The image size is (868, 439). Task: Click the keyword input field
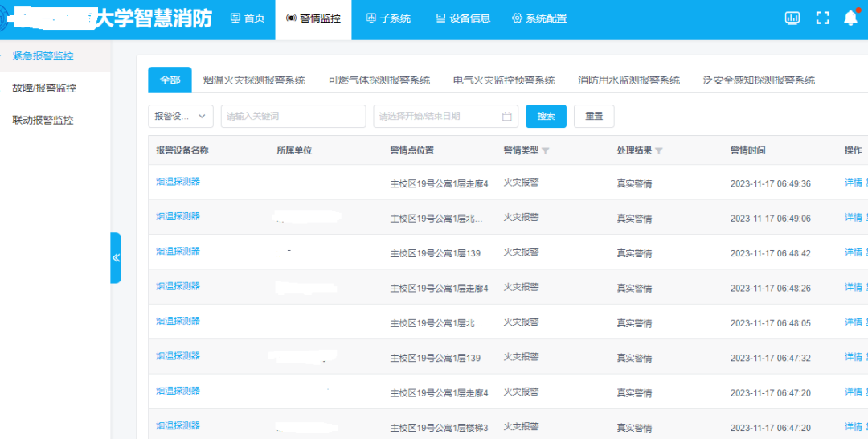(293, 117)
